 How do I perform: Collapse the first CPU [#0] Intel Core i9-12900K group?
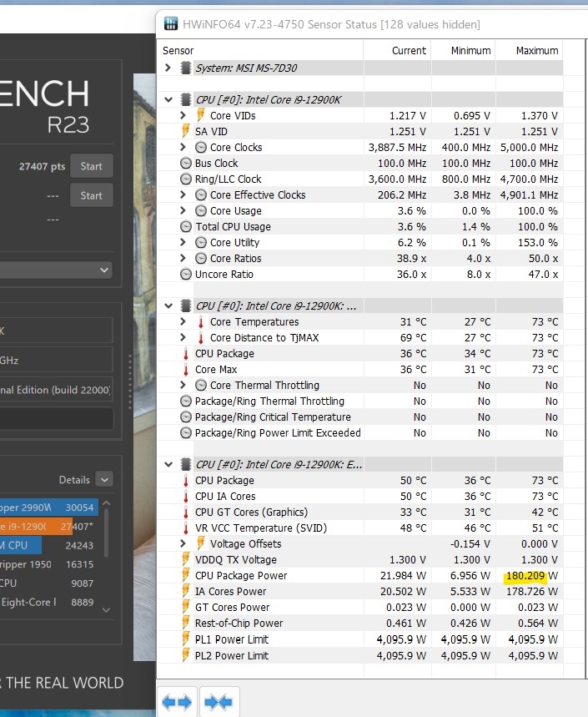pos(168,99)
